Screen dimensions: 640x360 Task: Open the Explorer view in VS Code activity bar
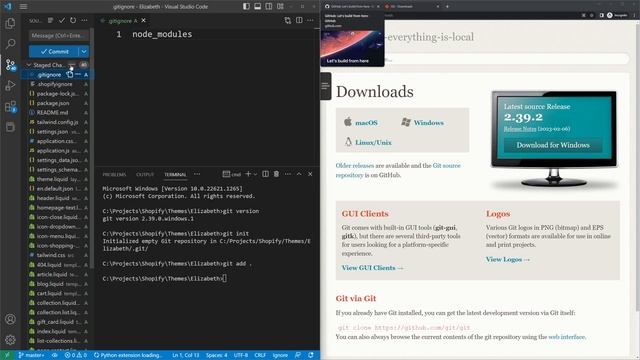pyautogui.click(x=10, y=23)
